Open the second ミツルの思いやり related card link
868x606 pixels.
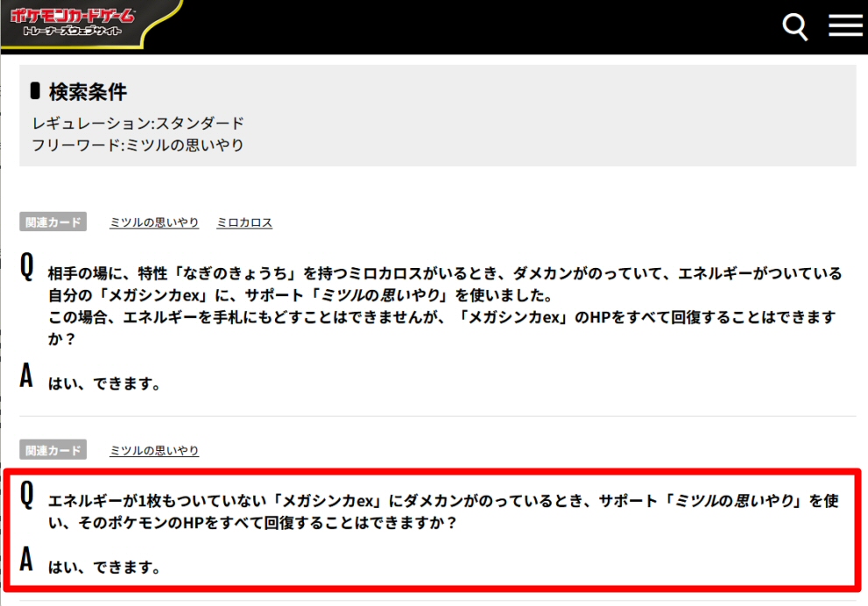tap(154, 450)
